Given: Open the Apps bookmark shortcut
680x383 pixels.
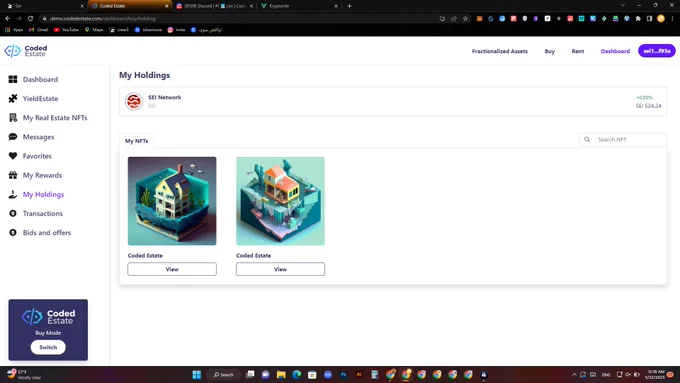Looking at the screenshot, I should pos(14,29).
